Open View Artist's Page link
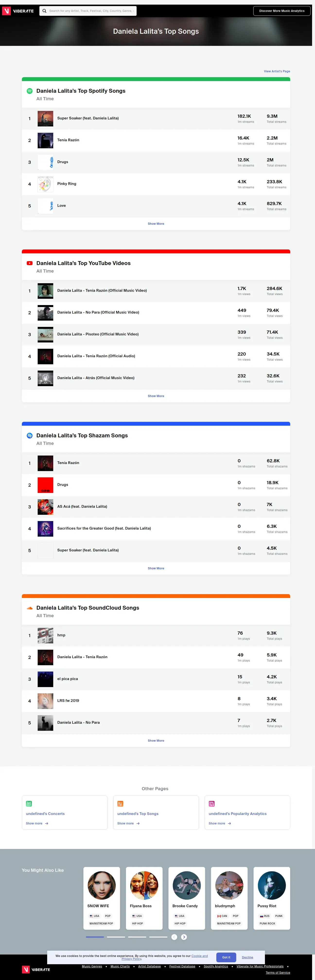The image size is (315, 980). [277, 71]
